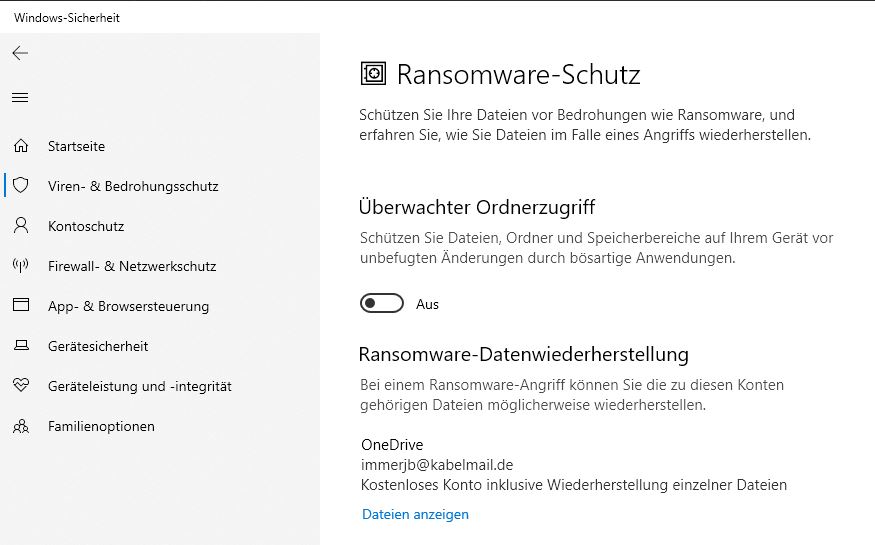875x545 pixels.
Task: Click the Ransomware-Schutz page title
Action: coord(518,75)
